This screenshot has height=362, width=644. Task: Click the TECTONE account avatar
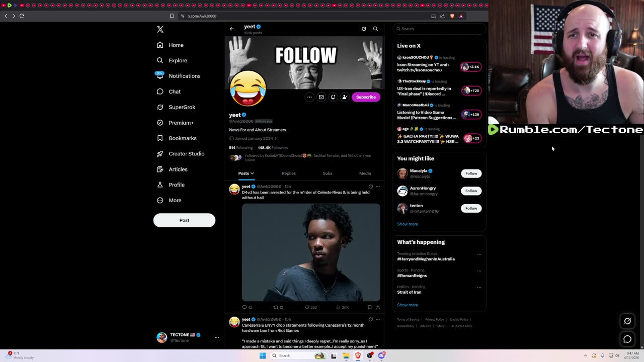pyautogui.click(x=162, y=337)
